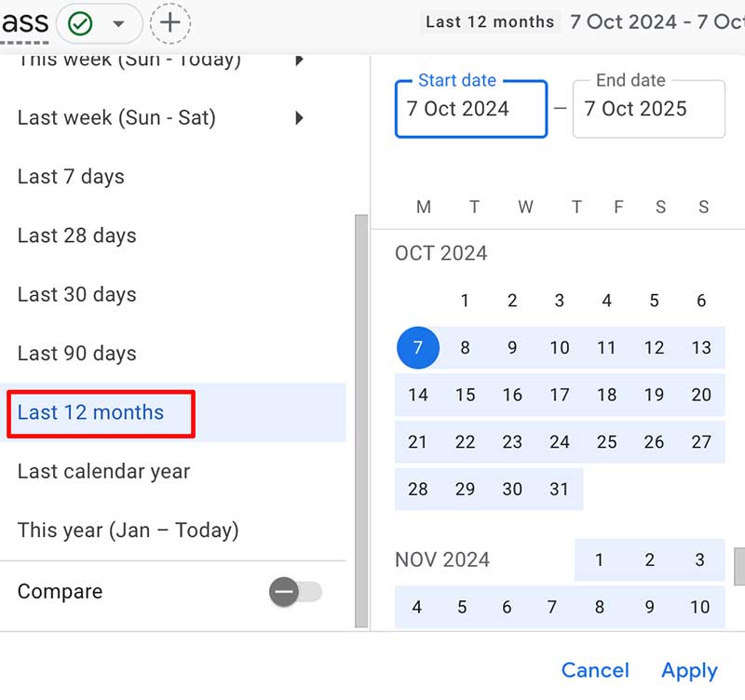Click the Cancel button
The width and height of the screenshot is (745, 700).
click(x=595, y=670)
